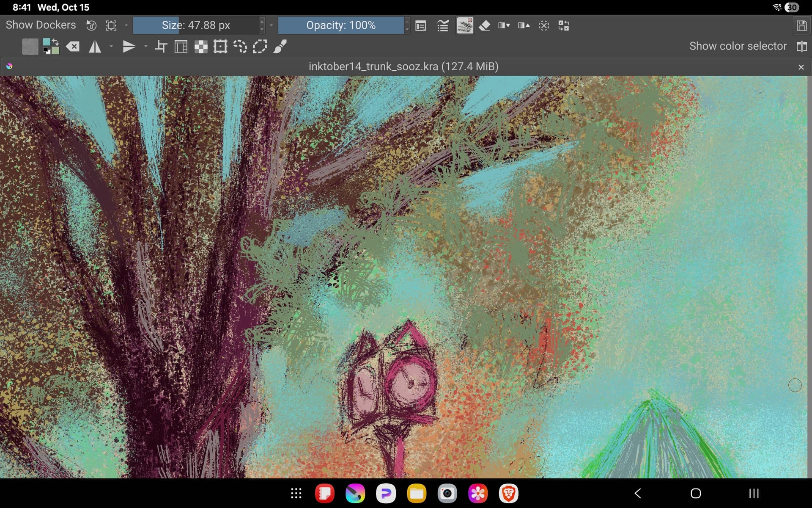This screenshot has height=508, width=812.
Task: Toggle eraser mode
Action: [485, 25]
